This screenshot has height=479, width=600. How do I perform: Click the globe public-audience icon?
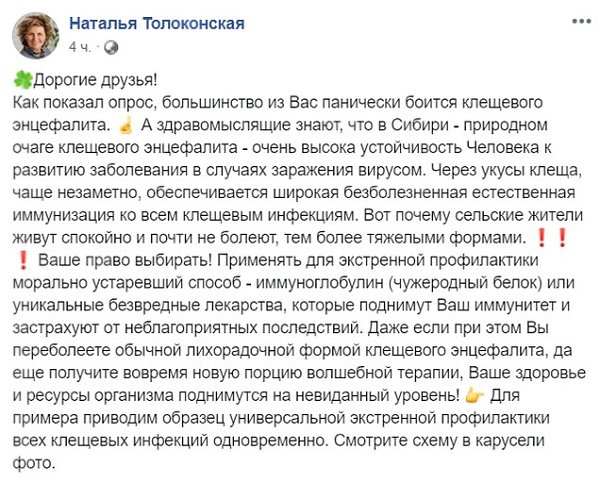coord(109,46)
